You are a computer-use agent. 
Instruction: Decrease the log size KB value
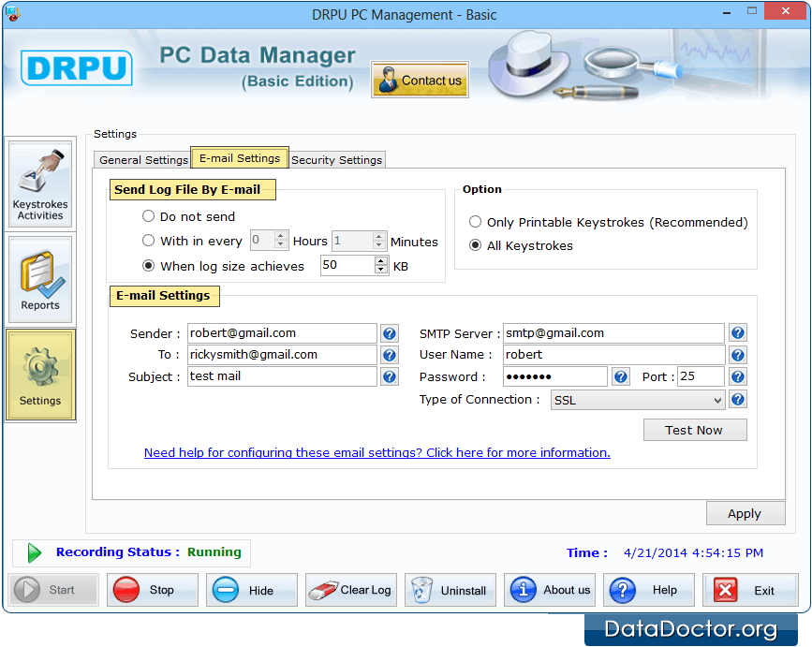point(380,269)
